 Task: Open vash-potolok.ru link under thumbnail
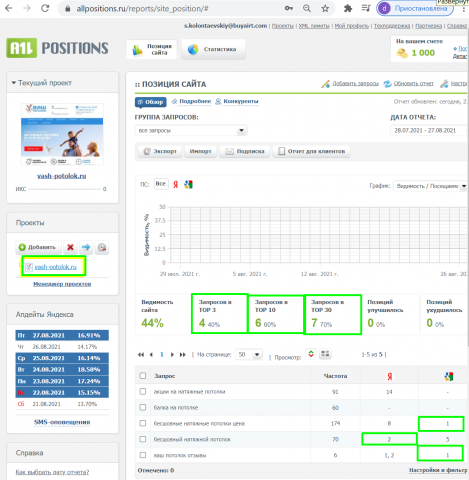[62, 176]
